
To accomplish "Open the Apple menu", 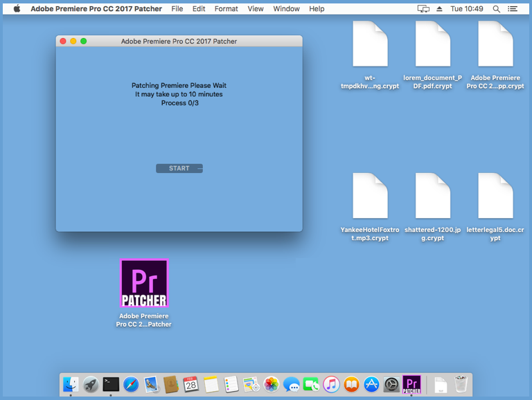I will (17, 9).
